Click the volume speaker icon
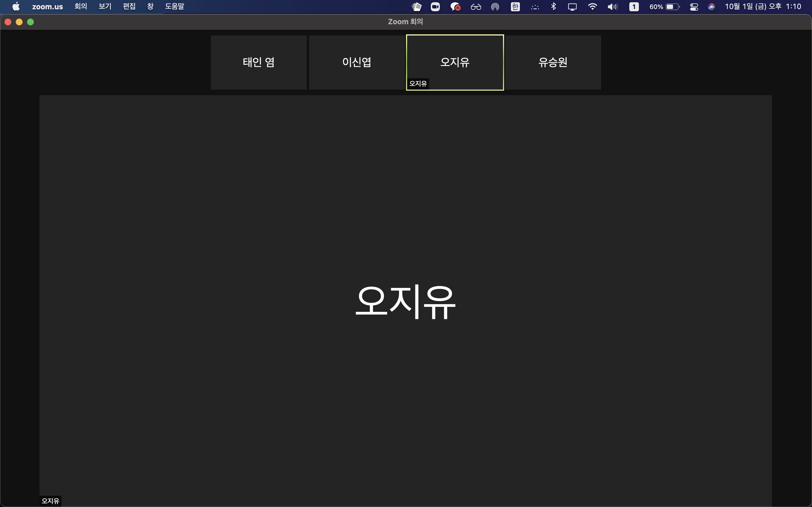Screen dimensions: 812x507 pos(612,7)
